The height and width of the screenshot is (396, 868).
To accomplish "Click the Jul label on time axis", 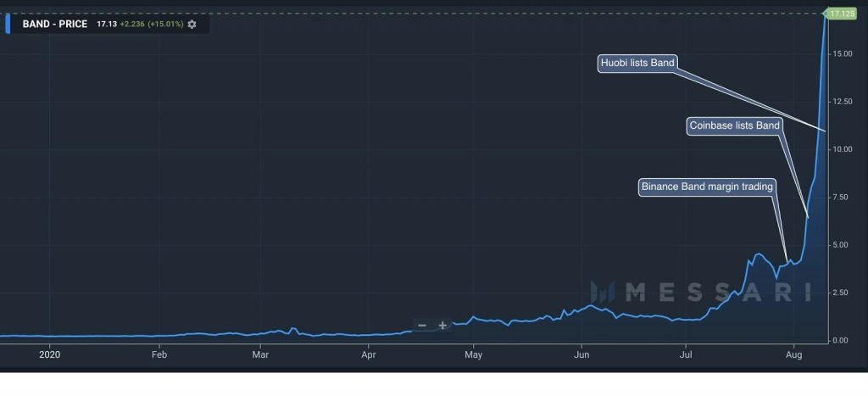I will point(686,354).
